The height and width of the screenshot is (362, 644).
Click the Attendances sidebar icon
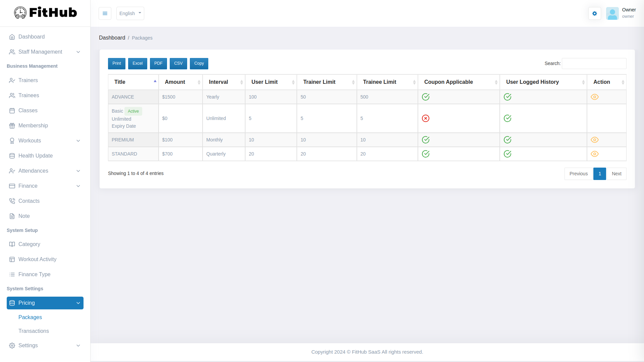click(12, 171)
